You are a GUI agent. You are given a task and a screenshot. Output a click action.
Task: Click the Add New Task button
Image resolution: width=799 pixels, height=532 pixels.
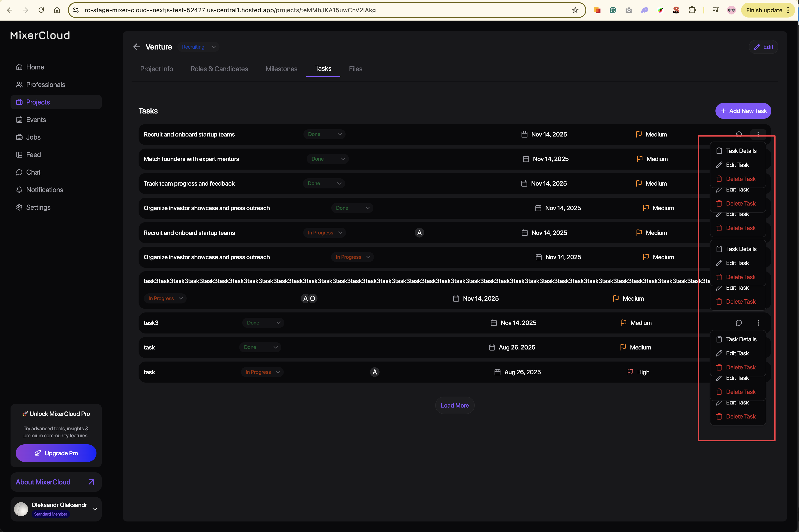tap(743, 111)
